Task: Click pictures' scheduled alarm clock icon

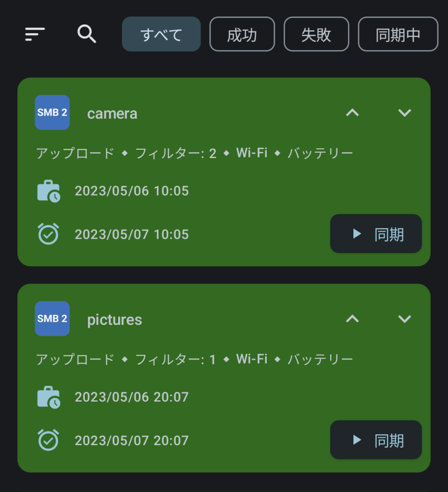Action: (x=49, y=440)
